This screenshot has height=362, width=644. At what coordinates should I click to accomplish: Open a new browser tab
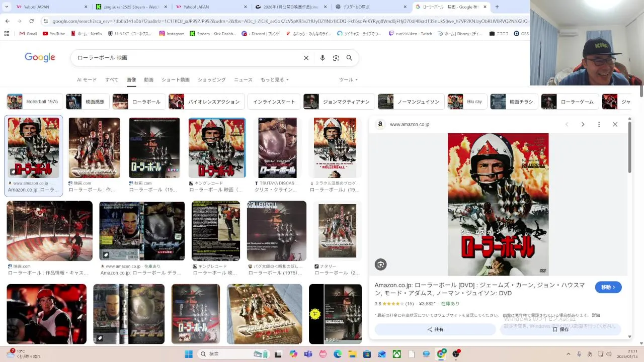(x=497, y=7)
